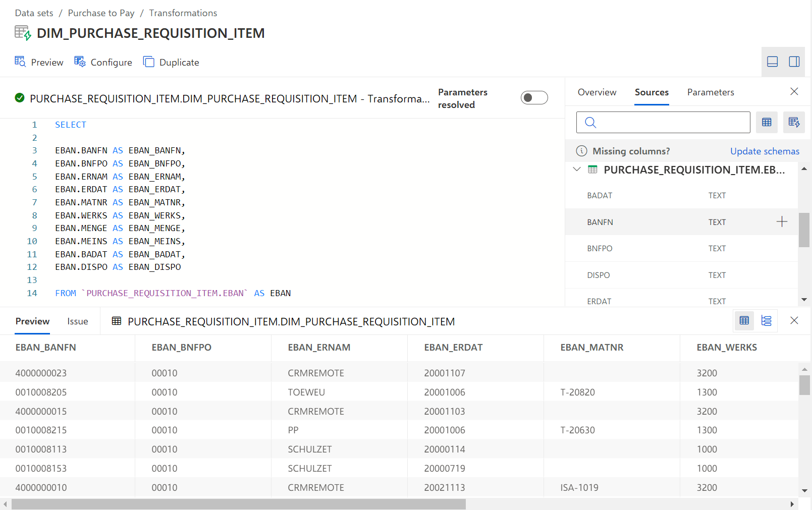Click the Duplicate button
The image size is (812, 510).
[171, 62]
